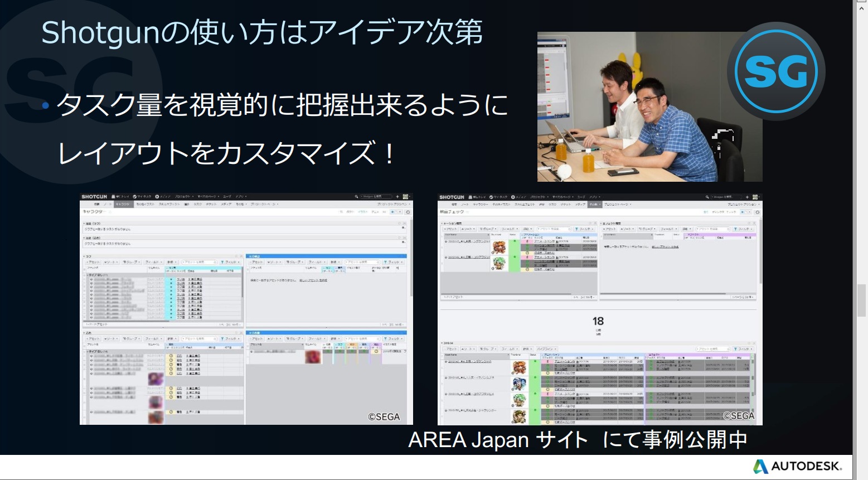Click the Autodesk logo in the footer
Image resolution: width=868 pixels, height=480 pixels.
coord(798,466)
